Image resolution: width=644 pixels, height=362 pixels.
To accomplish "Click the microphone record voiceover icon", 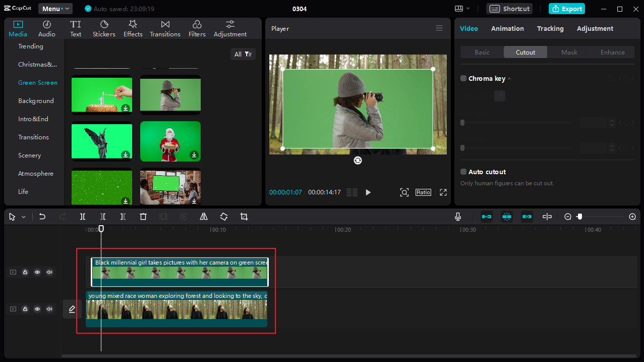I will [458, 217].
